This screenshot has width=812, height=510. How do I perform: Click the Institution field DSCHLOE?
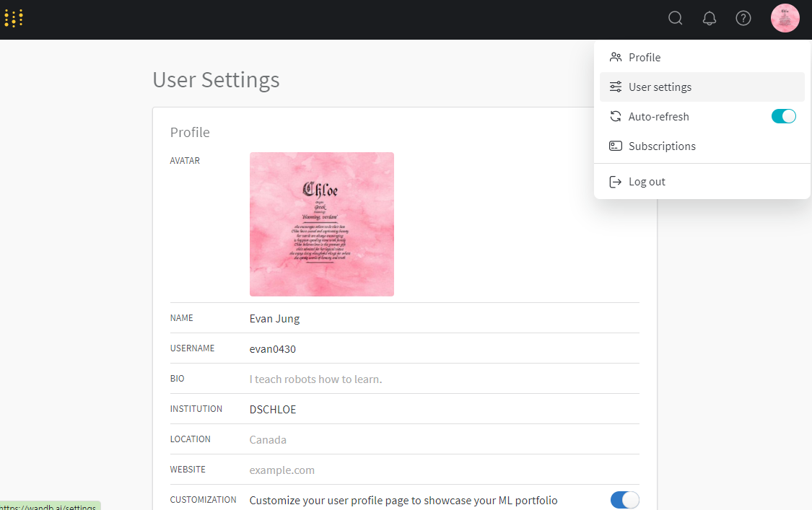pos(445,410)
